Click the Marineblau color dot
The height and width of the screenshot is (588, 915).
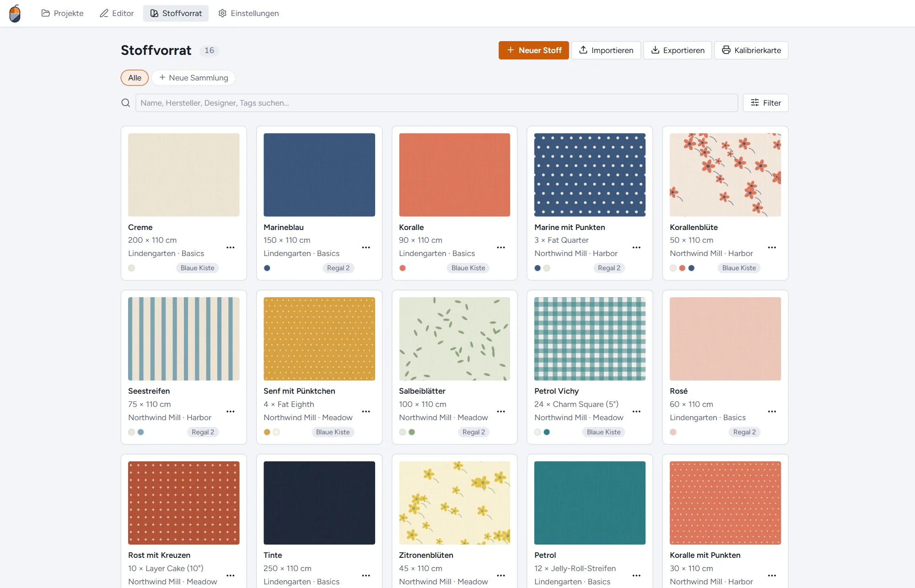point(267,268)
